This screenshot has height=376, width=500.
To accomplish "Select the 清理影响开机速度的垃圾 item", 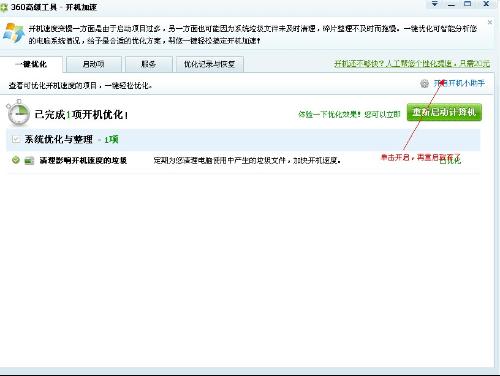I will coord(83,161).
